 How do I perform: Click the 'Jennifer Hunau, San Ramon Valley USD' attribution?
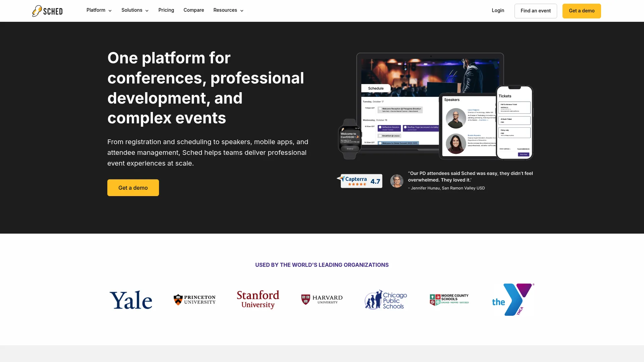point(446,188)
